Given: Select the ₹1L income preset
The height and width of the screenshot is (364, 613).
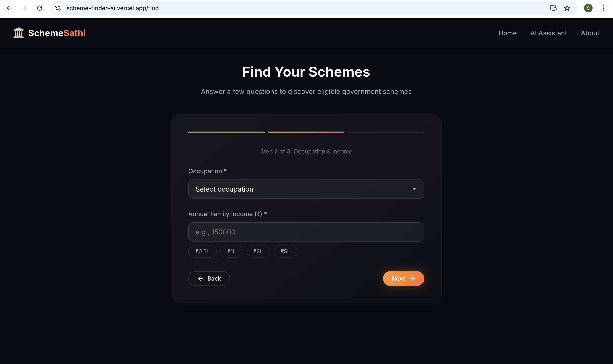Looking at the screenshot, I should pyautogui.click(x=231, y=251).
